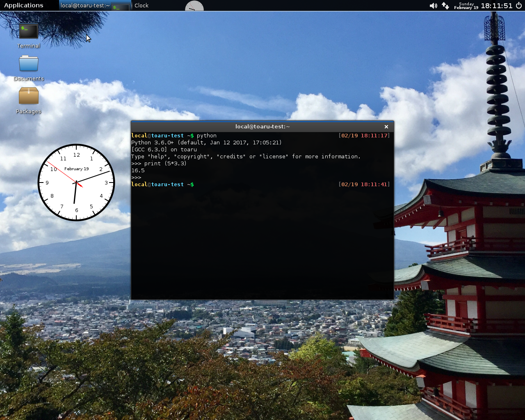Click the 18:11:51 panel time
The height and width of the screenshot is (420, 525).
click(x=497, y=6)
